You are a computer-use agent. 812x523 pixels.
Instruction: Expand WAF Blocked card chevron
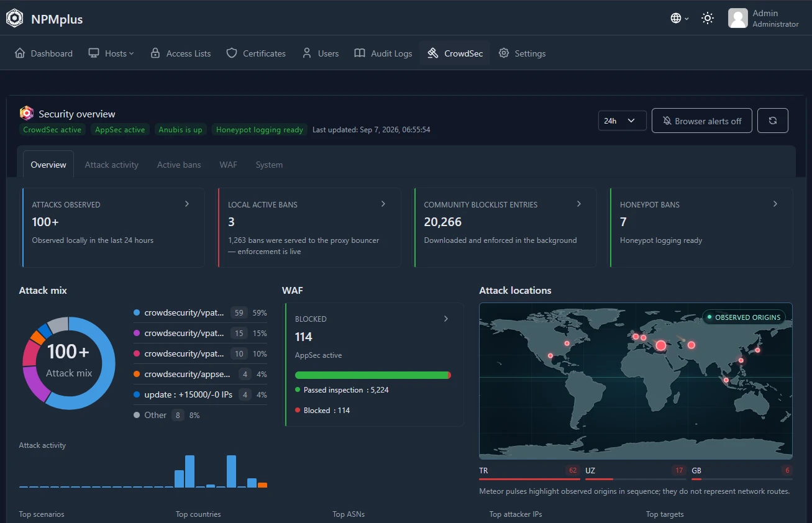(445, 319)
